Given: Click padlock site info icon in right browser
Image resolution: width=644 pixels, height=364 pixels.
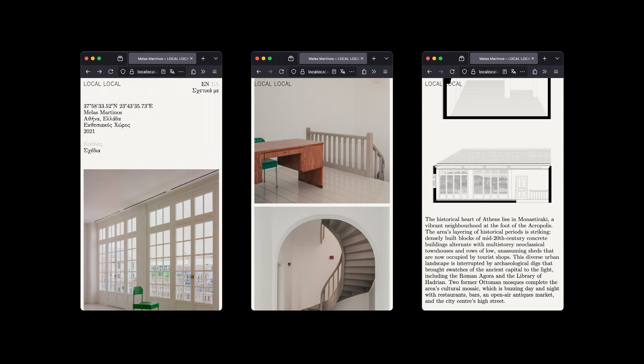Looking at the screenshot, I should pyautogui.click(x=473, y=72).
